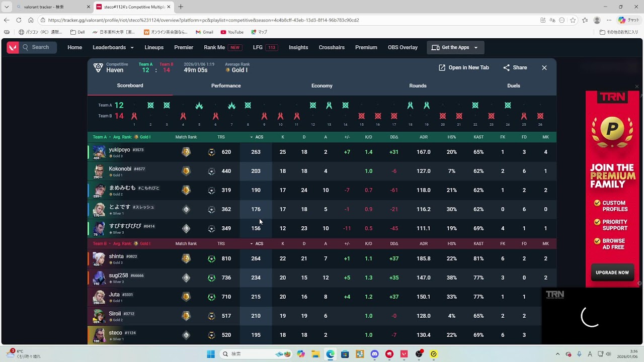
Task: Open the Dell bookmarks folder
Action: [77, 32]
